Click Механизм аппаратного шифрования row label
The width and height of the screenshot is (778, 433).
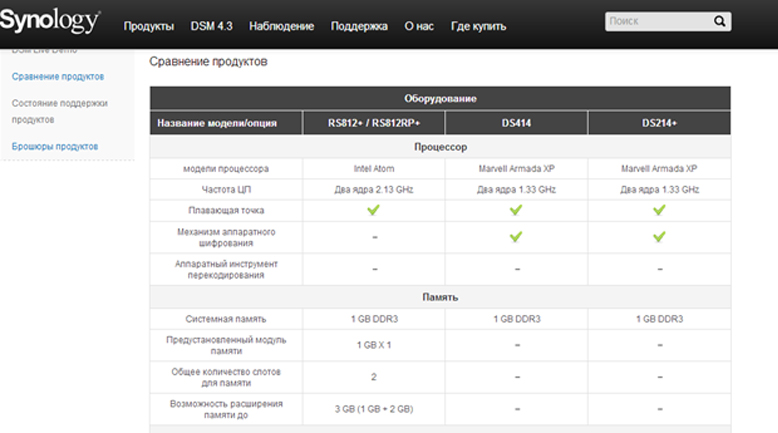pyautogui.click(x=226, y=237)
